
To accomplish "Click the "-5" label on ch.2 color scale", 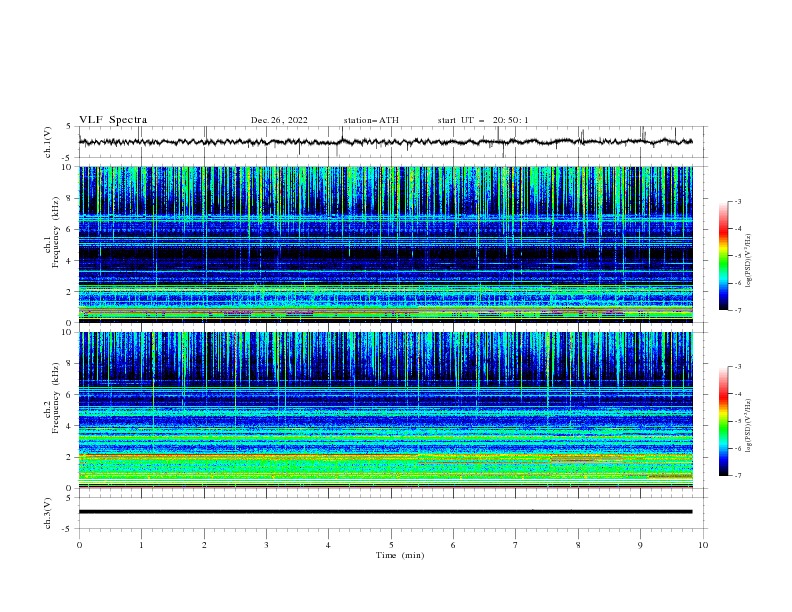I will point(737,421).
